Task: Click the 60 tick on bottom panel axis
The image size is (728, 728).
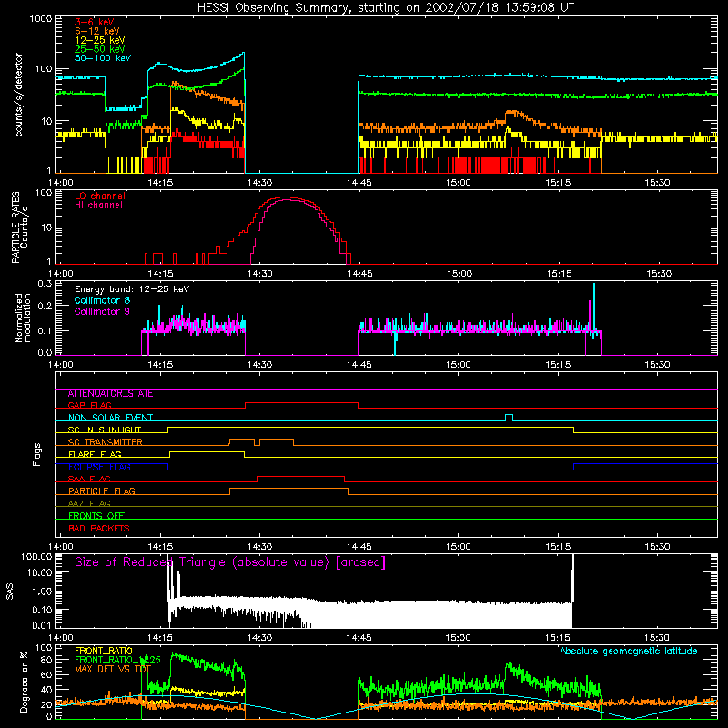Action: 46,674
